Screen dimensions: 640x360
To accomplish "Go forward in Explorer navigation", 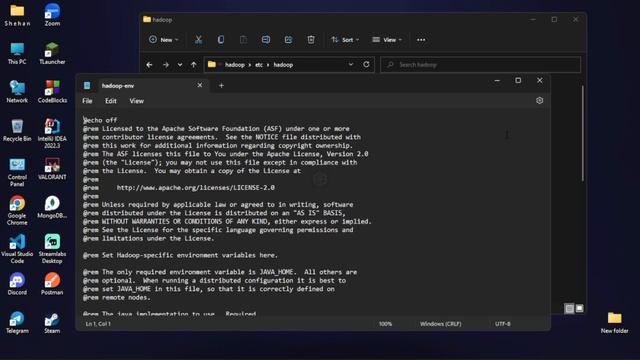I will tap(166, 64).
